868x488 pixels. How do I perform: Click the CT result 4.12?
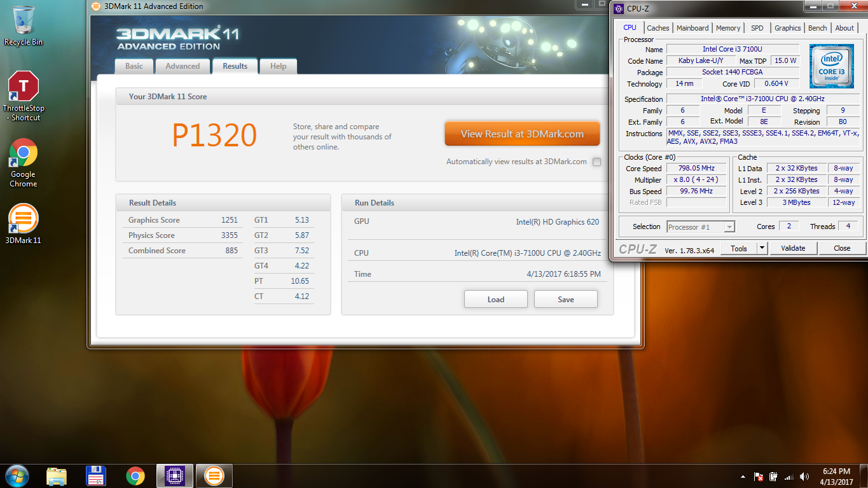click(302, 296)
